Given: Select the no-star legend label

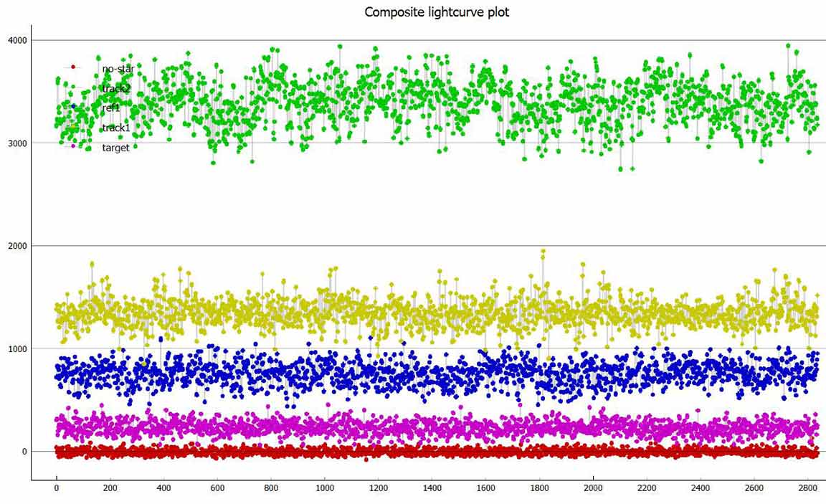Looking at the screenshot, I should (118, 69).
